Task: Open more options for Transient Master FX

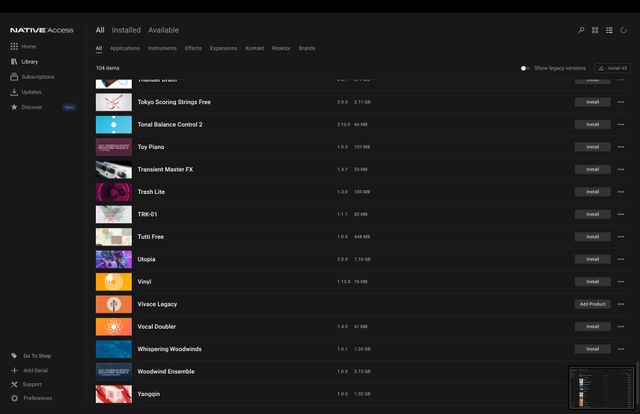Action: (621, 169)
